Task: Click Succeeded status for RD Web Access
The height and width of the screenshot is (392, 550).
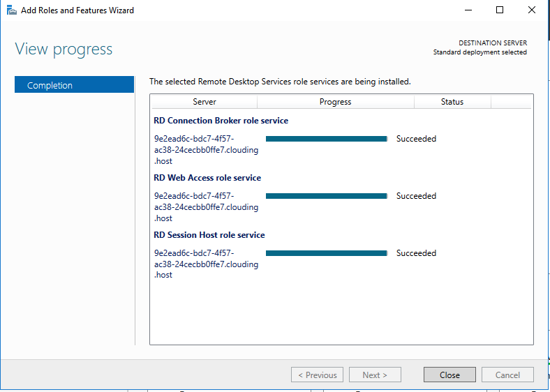Action: 417,196
